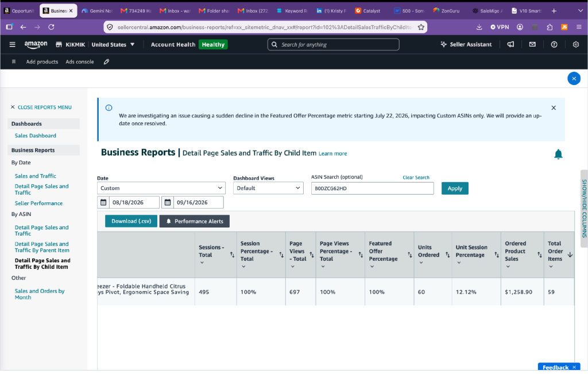Open Detail Page Sales and Traffic By Parent Item
588x374 pixels.
(x=42, y=247)
